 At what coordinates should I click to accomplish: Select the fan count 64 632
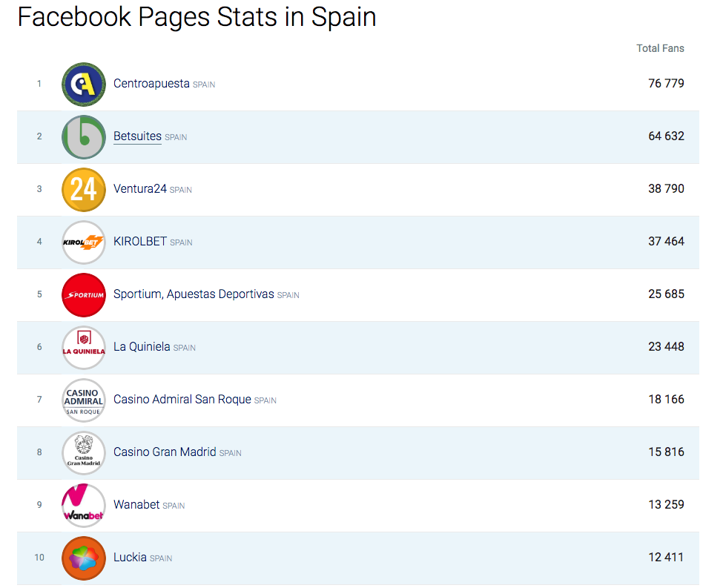point(666,136)
